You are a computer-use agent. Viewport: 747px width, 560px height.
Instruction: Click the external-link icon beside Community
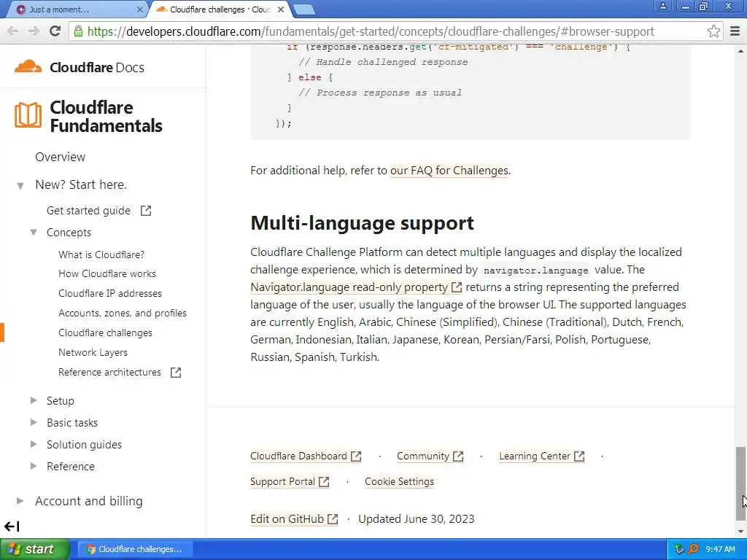point(458,456)
